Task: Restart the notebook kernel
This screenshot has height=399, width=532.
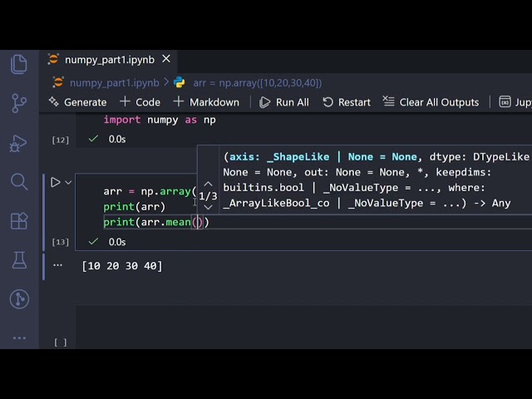Action: (347, 102)
